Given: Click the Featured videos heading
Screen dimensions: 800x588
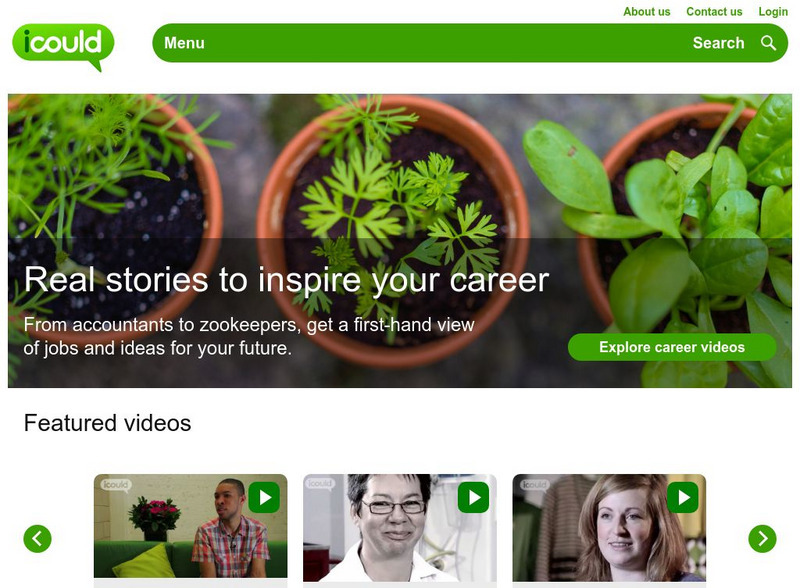Looking at the screenshot, I should 107,423.
